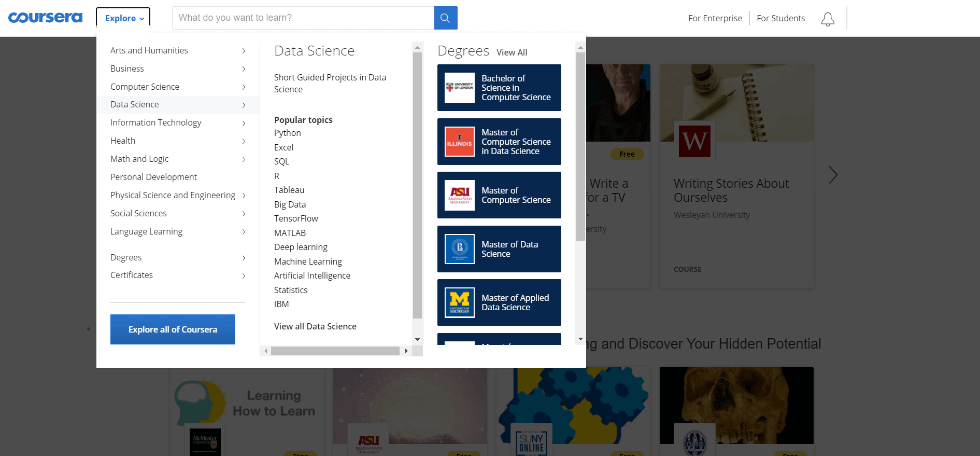The height and width of the screenshot is (456, 980).
Task: Expand Arts and Humanities chevron
Action: coord(244,51)
